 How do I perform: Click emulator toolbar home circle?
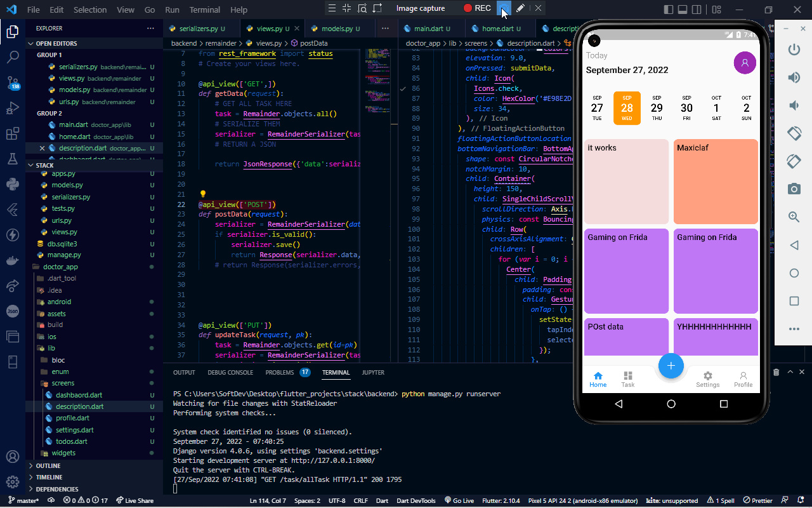(x=794, y=273)
